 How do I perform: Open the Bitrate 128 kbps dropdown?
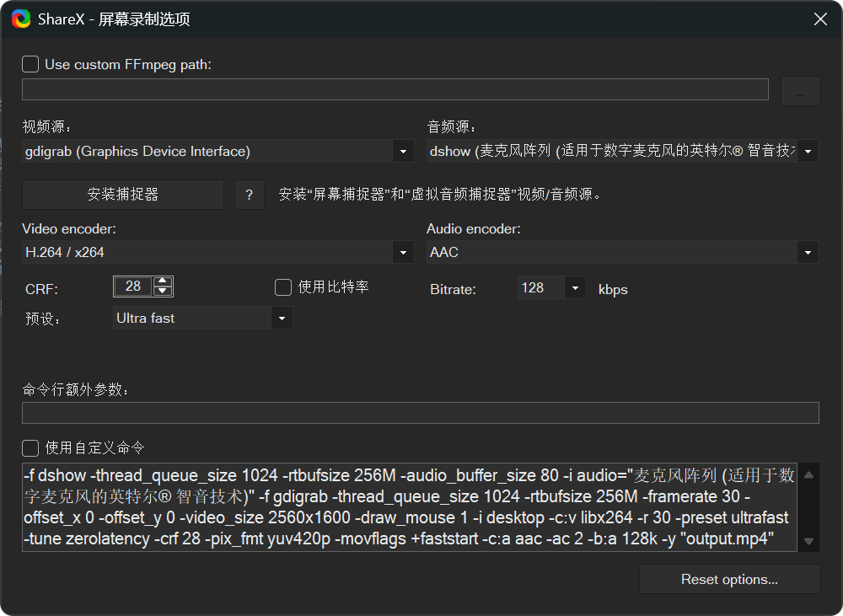575,287
